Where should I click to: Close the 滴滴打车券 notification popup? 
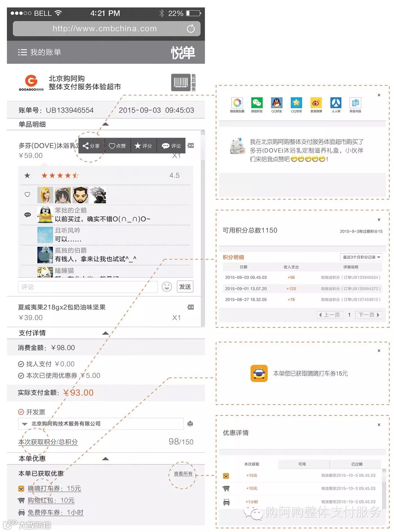point(379,351)
